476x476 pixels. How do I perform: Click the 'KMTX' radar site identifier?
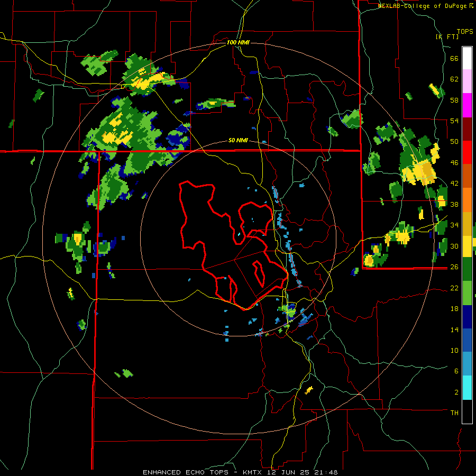click(x=252, y=472)
